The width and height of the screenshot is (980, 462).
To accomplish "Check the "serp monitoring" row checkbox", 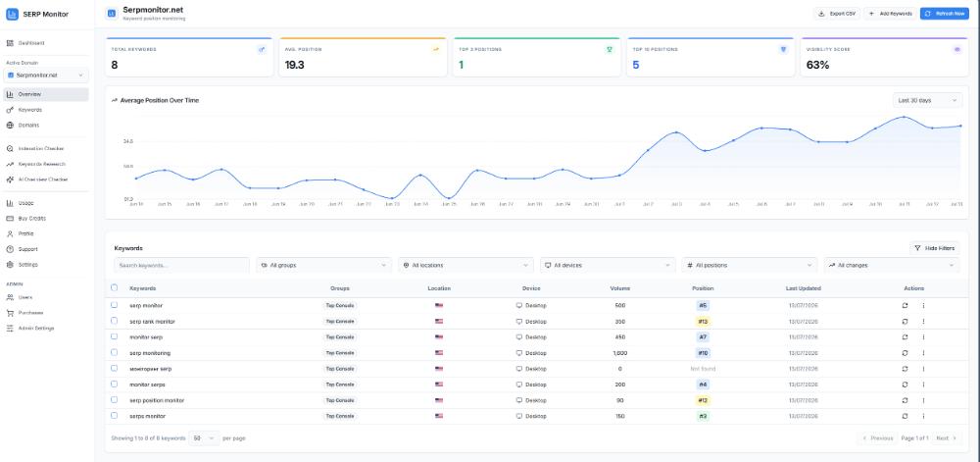I will pyautogui.click(x=114, y=352).
